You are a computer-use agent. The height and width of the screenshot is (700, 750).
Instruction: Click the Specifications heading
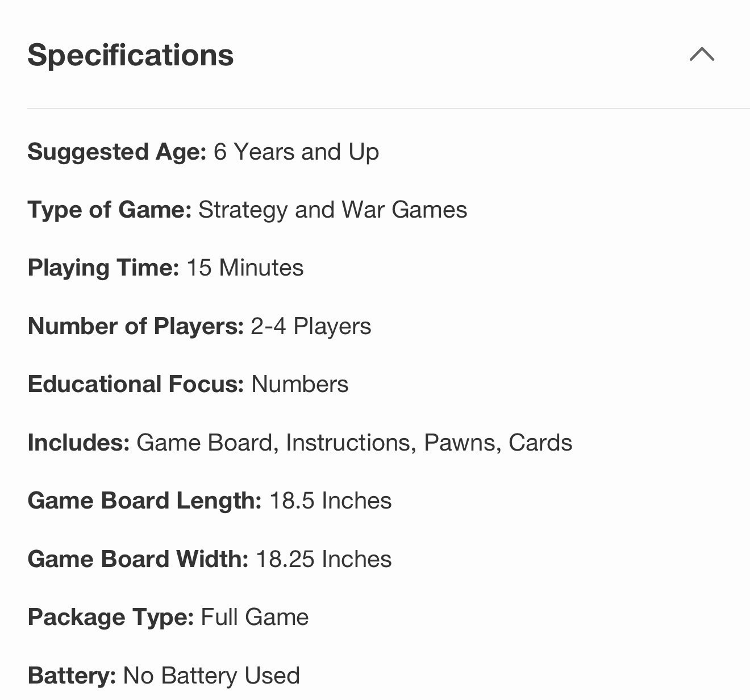tap(131, 56)
